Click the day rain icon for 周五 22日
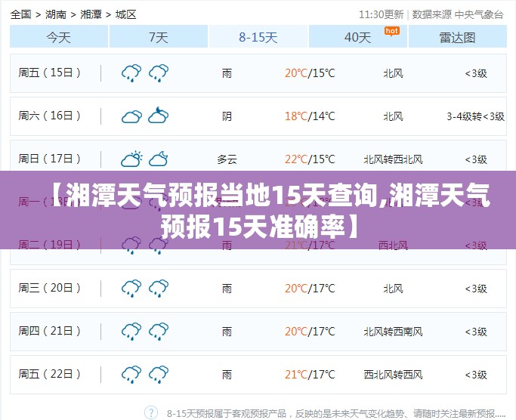516x420 pixels. click(x=131, y=375)
